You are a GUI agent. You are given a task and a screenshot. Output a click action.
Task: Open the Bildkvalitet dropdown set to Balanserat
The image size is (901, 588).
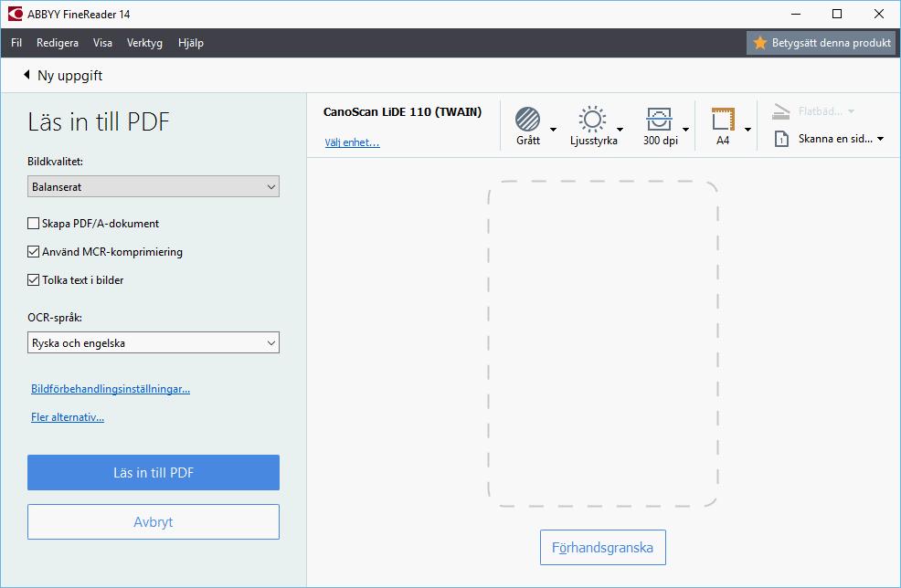[154, 186]
